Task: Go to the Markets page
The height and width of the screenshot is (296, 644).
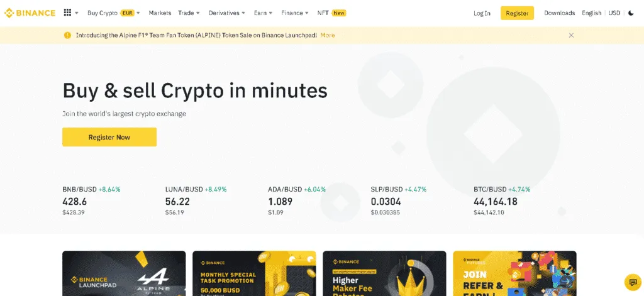Action: (x=160, y=13)
